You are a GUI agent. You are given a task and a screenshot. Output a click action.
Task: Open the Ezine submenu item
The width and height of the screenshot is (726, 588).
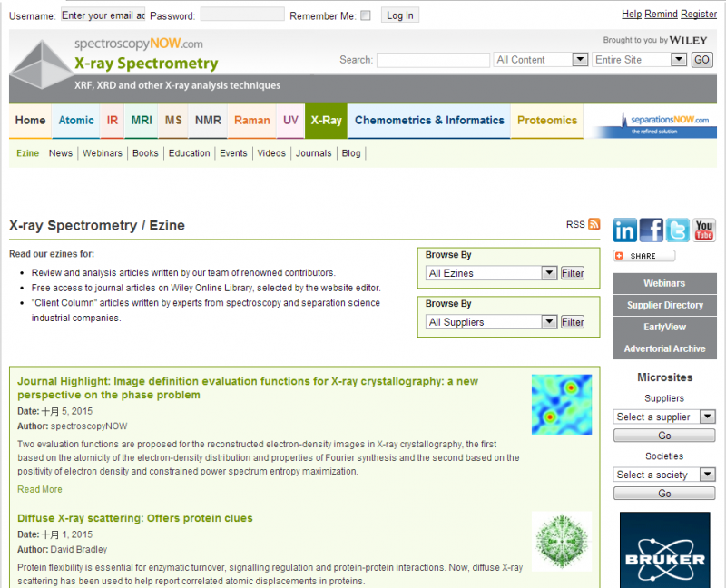click(x=28, y=153)
